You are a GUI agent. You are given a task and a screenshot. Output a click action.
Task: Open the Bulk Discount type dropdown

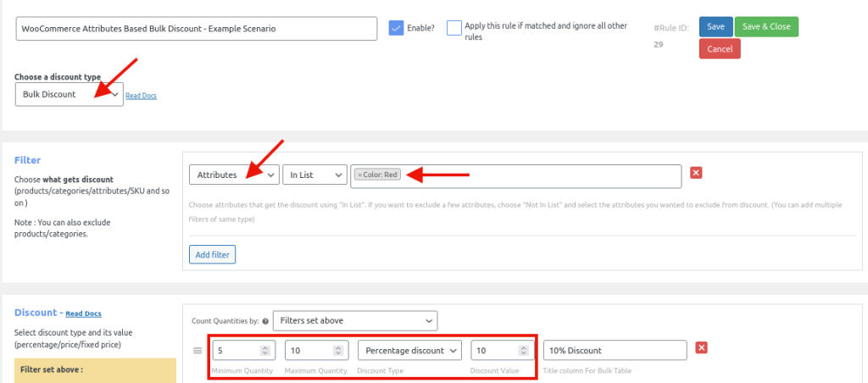coord(70,94)
